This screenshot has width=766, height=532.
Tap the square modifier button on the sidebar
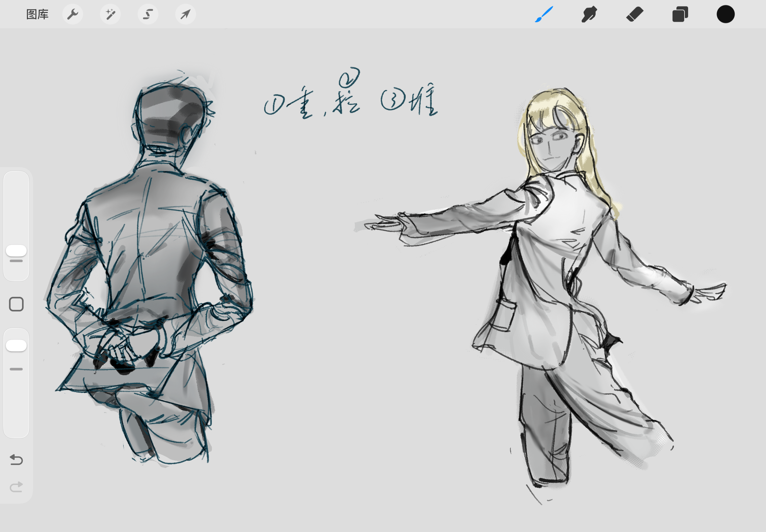click(x=16, y=304)
